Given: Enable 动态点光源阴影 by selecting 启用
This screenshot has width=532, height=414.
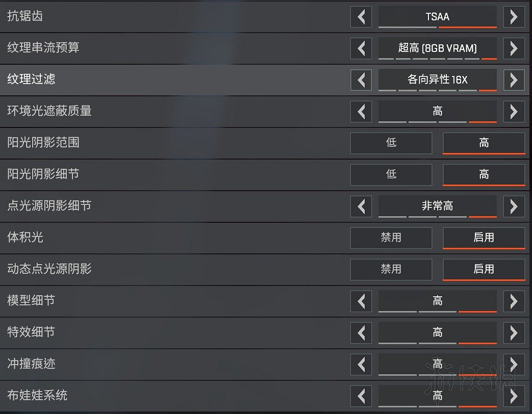Looking at the screenshot, I should pyautogui.click(x=484, y=270).
